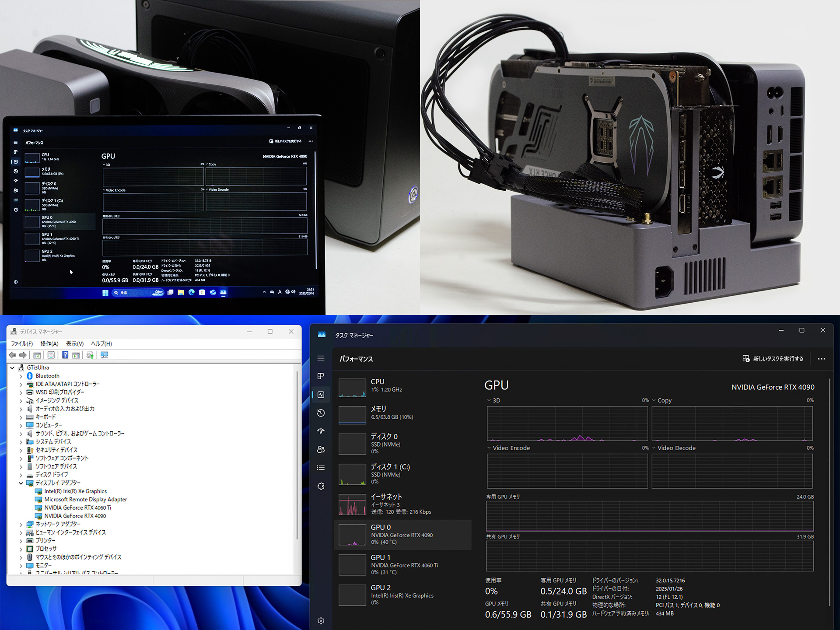Open the 表示(V) menu in Device Manager

coord(74,344)
